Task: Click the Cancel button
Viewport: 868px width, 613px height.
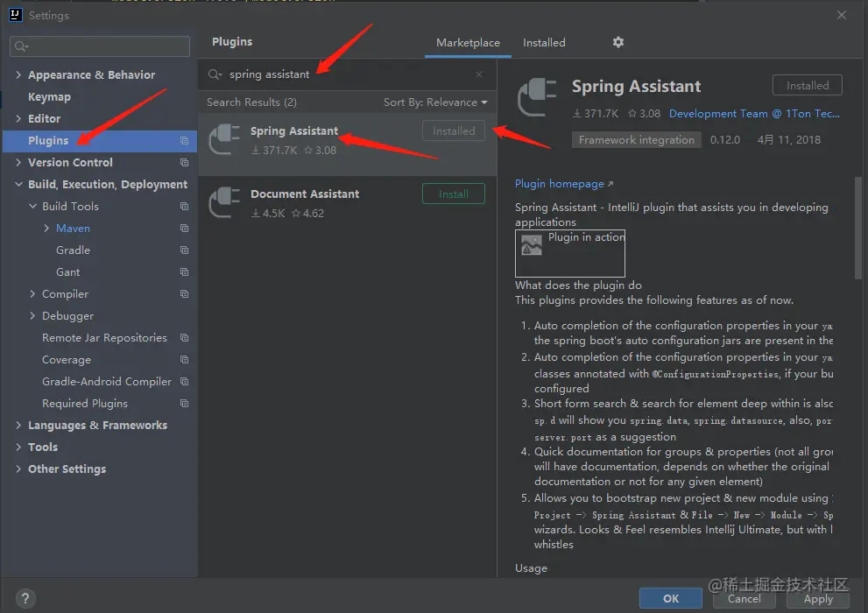Action: [744, 599]
